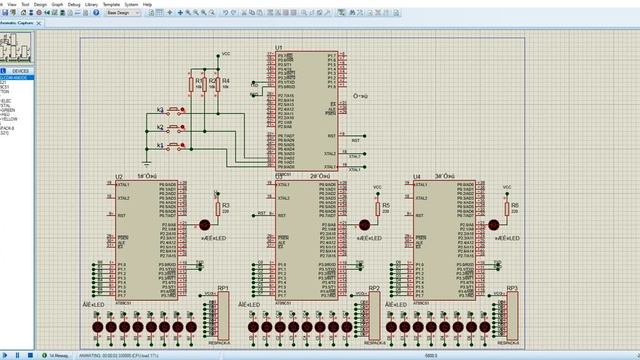Open the Base Design variant dropdown
Viewport: 640px width, 360px height.
coord(122,13)
